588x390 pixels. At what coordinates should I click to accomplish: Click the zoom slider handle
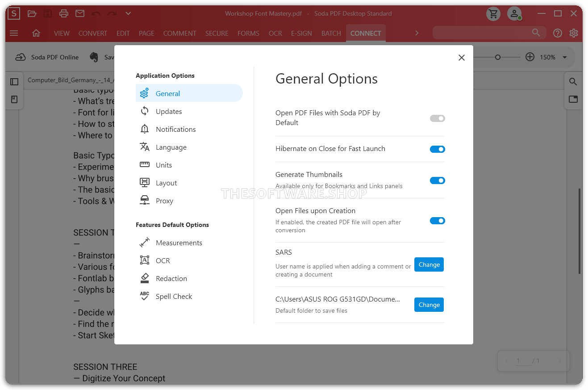click(498, 57)
